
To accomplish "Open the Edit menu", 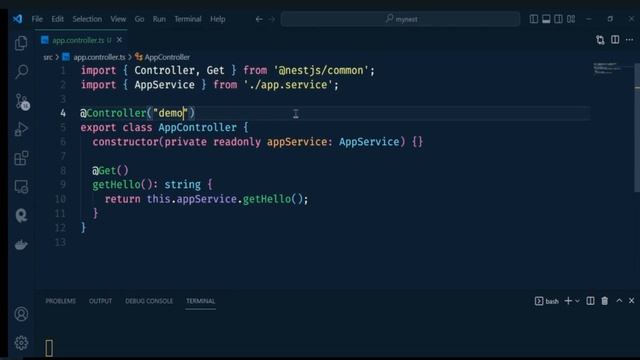I will coord(58,19).
